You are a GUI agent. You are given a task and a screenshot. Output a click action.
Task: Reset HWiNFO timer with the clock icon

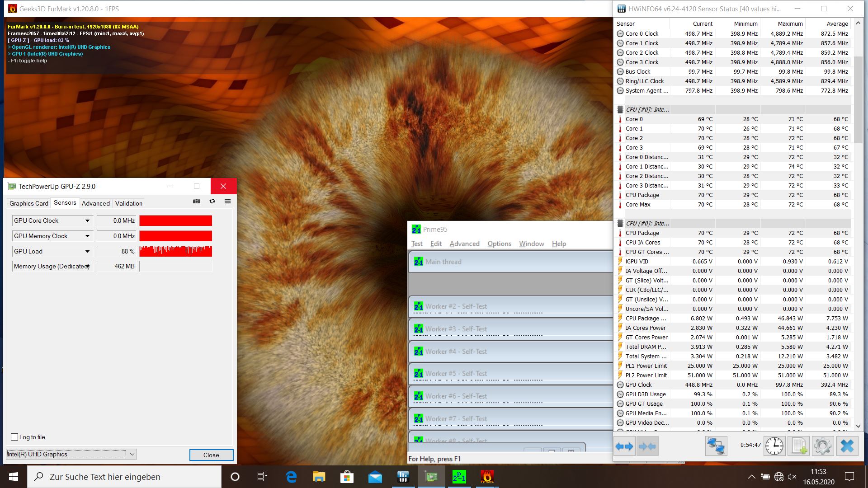[x=774, y=446]
